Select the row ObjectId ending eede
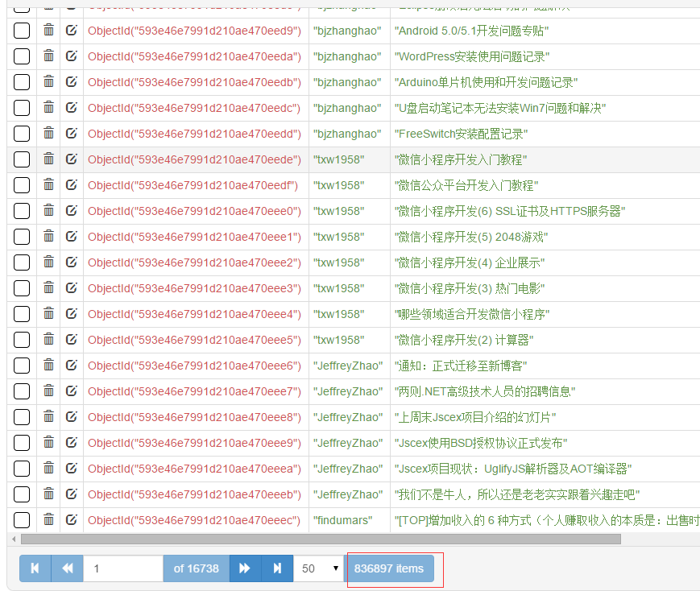 (x=22, y=159)
